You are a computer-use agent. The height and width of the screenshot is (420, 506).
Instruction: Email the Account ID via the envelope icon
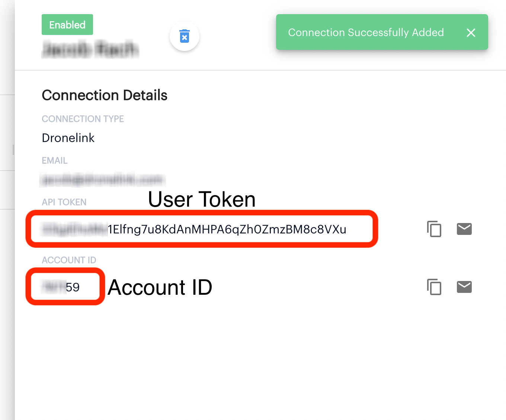(x=464, y=287)
